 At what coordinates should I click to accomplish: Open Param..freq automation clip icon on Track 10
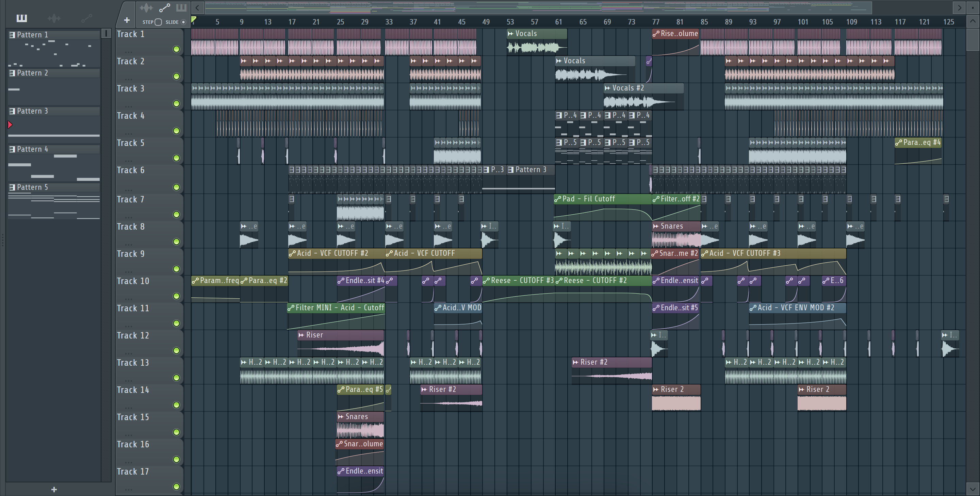point(195,281)
